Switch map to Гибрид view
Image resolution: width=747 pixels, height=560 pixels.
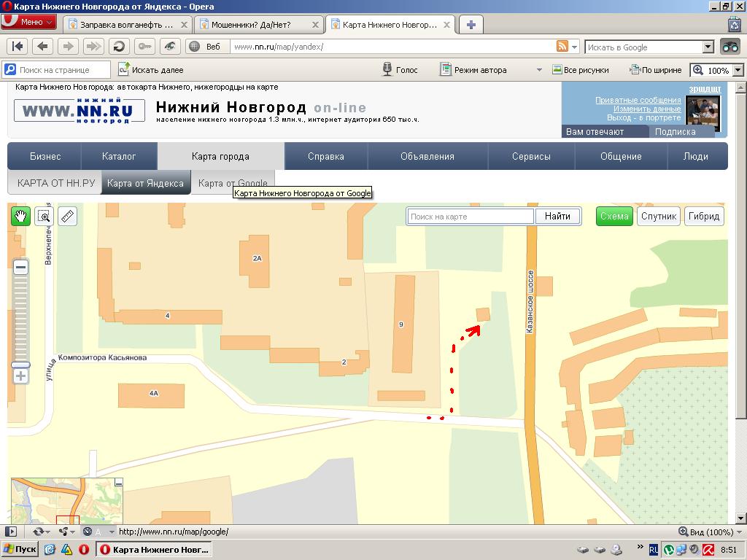[x=704, y=216]
